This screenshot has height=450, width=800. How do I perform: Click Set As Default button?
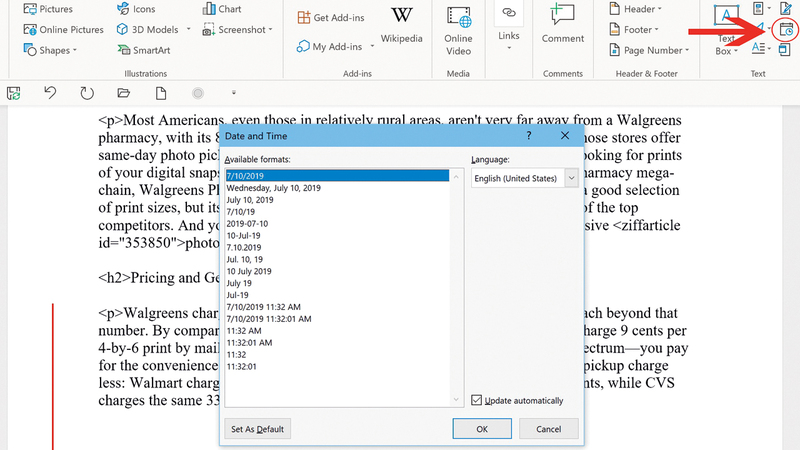coord(257,429)
